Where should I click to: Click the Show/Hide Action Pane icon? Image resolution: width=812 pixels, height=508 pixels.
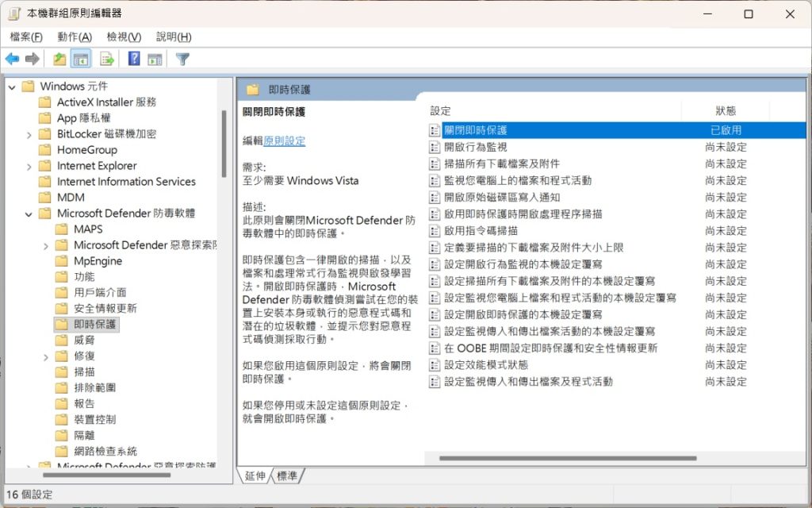tap(155, 59)
